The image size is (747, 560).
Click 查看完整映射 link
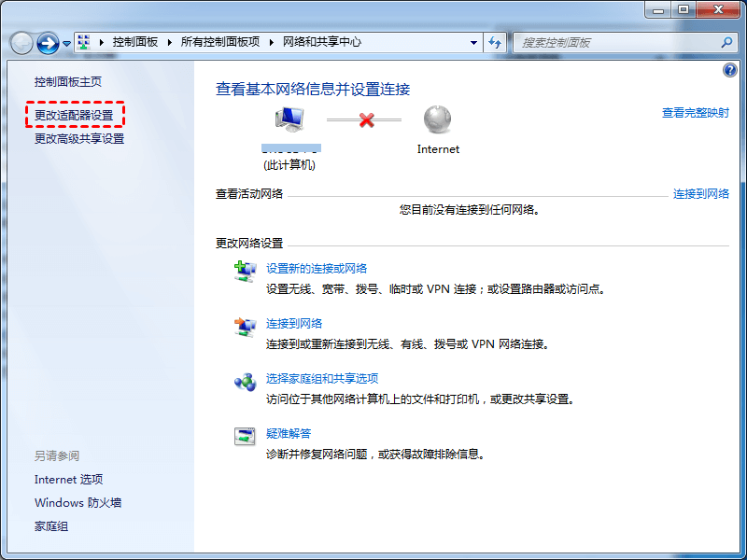click(x=695, y=113)
